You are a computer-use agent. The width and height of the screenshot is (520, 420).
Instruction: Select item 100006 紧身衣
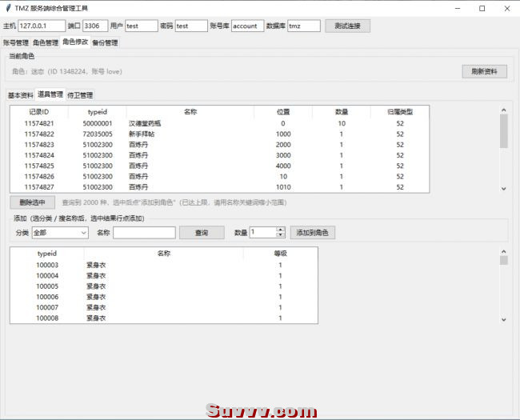pos(164,297)
